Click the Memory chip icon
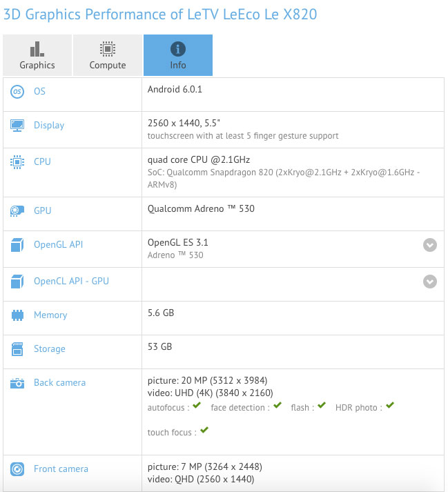This screenshot has width=448, height=492. (17, 315)
